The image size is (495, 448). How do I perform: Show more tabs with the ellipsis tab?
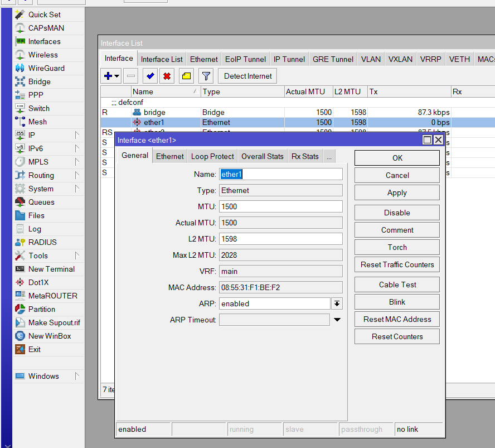click(329, 156)
